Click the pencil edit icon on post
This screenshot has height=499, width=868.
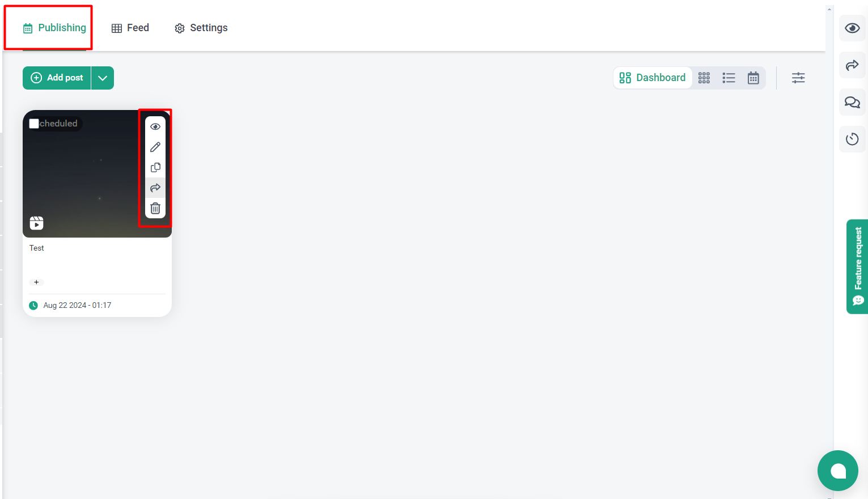pyautogui.click(x=155, y=147)
